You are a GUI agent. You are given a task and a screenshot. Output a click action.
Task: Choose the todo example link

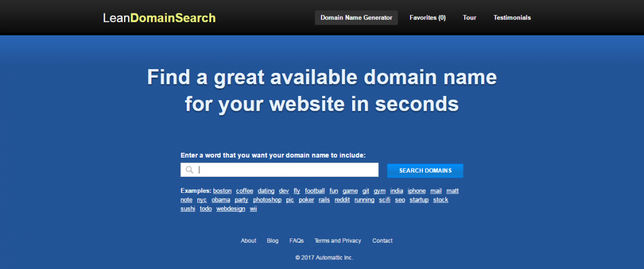(206, 209)
